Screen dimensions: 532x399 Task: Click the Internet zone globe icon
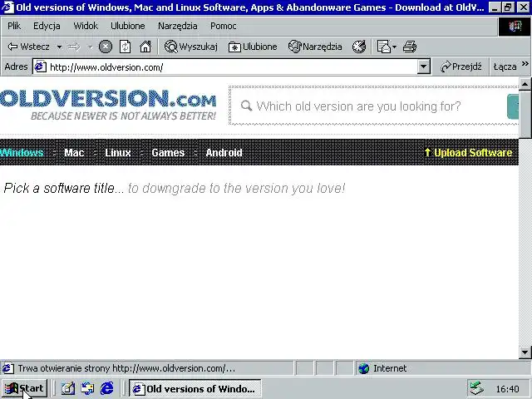(363, 368)
